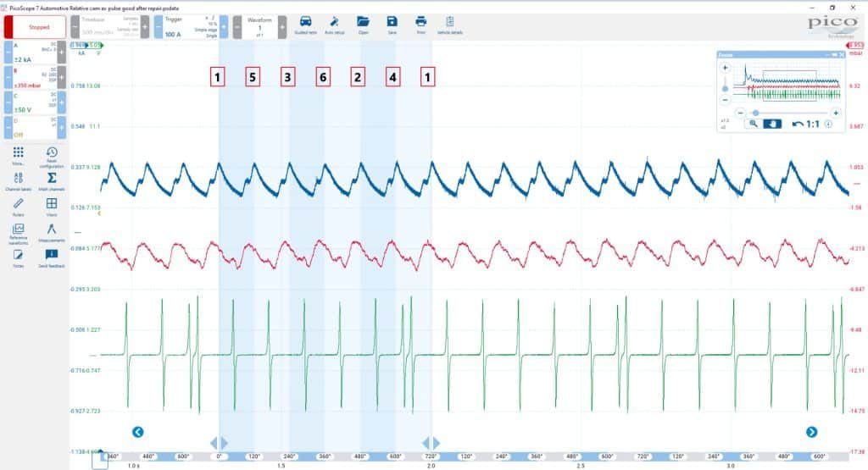The image size is (868, 470).
Task: Open Reference waveforms panel
Action: pyautogui.click(x=19, y=234)
